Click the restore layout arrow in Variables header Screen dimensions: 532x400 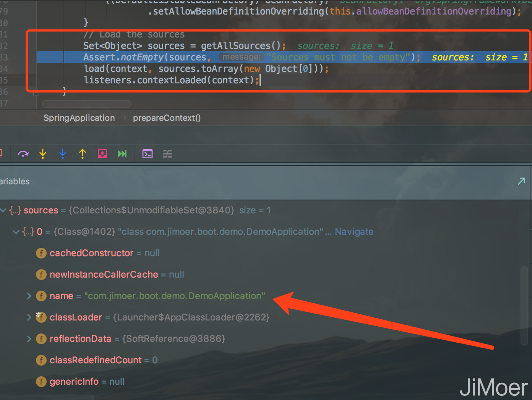[x=521, y=181]
